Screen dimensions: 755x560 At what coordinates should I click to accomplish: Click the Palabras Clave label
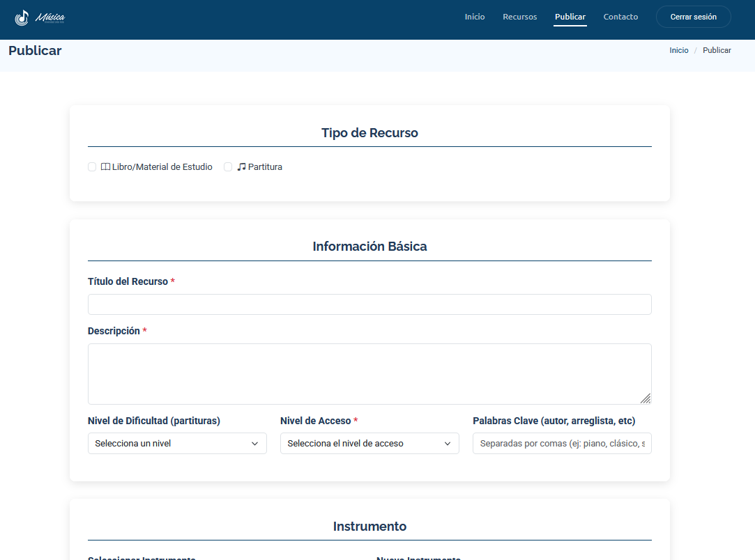tap(554, 421)
